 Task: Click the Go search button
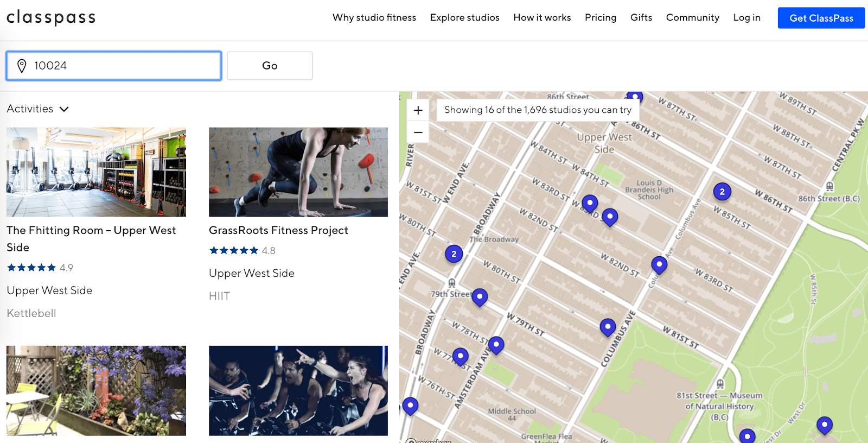click(270, 66)
